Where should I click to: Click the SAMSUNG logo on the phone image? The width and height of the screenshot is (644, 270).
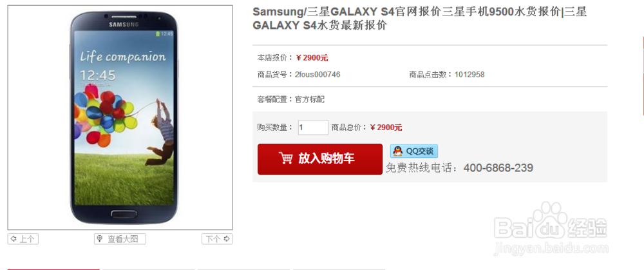pyautogui.click(x=124, y=24)
